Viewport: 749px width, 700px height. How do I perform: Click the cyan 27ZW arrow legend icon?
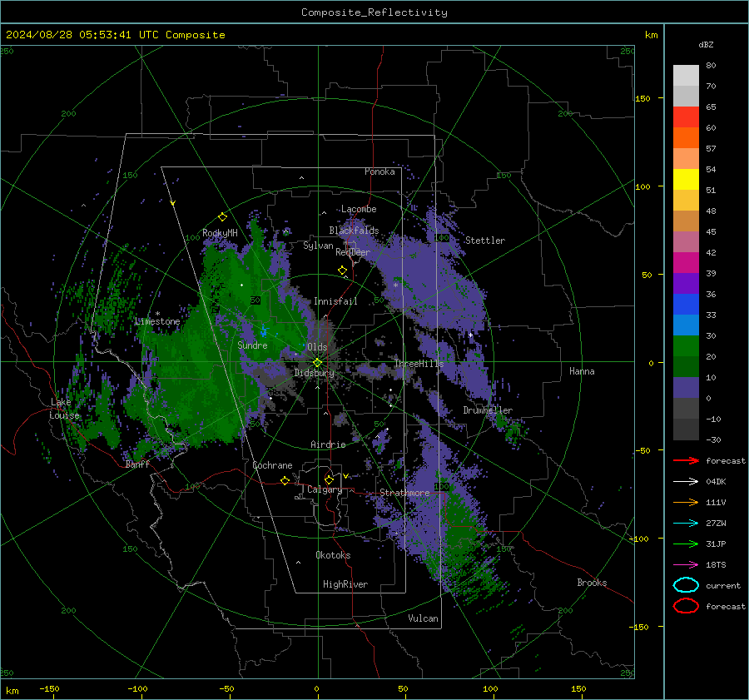[x=686, y=524]
